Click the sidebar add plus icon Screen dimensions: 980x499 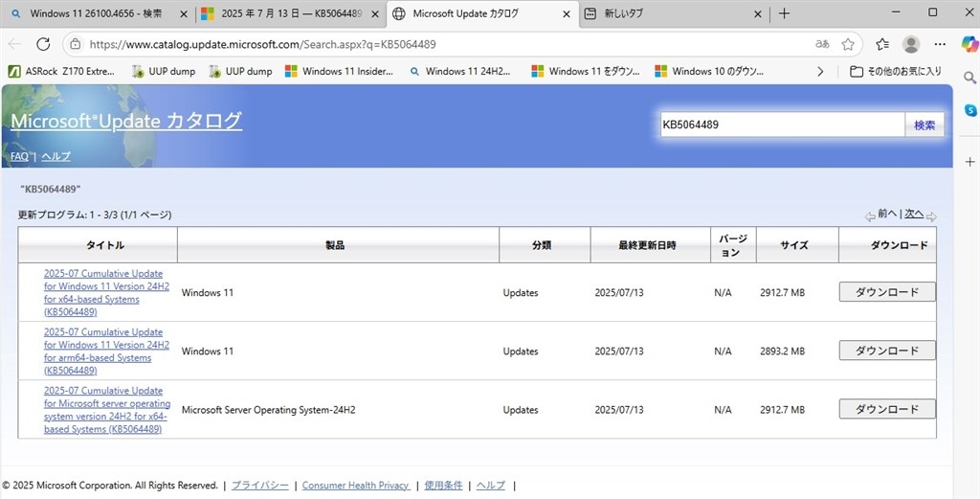click(970, 161)
